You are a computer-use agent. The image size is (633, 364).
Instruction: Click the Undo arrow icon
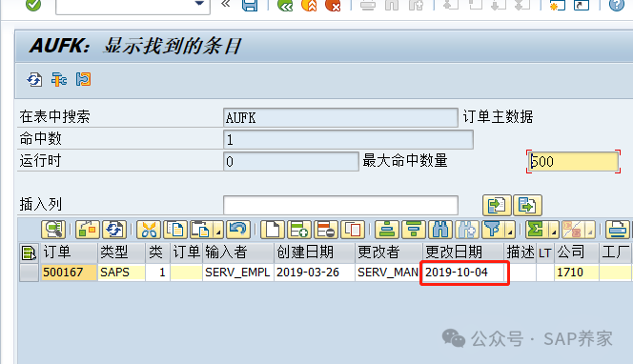pyautogui.click(x=238, y=230)
